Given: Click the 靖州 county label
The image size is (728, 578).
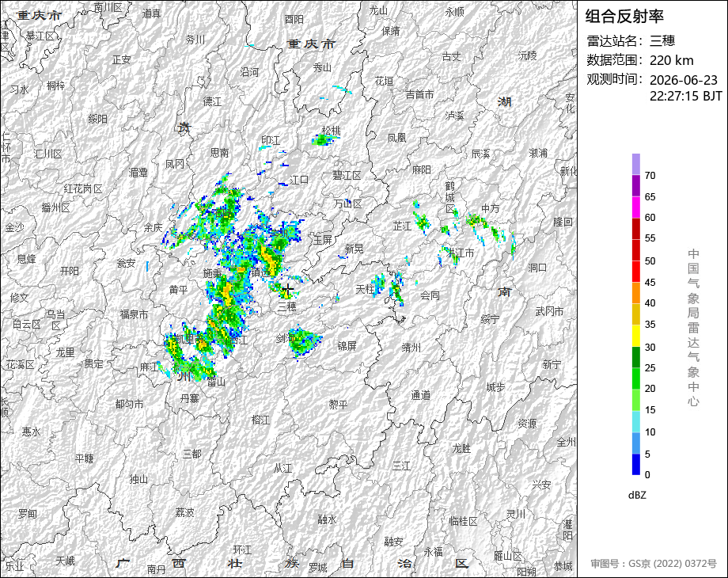Looking at the screenshot, I should [x=411, y=347].
